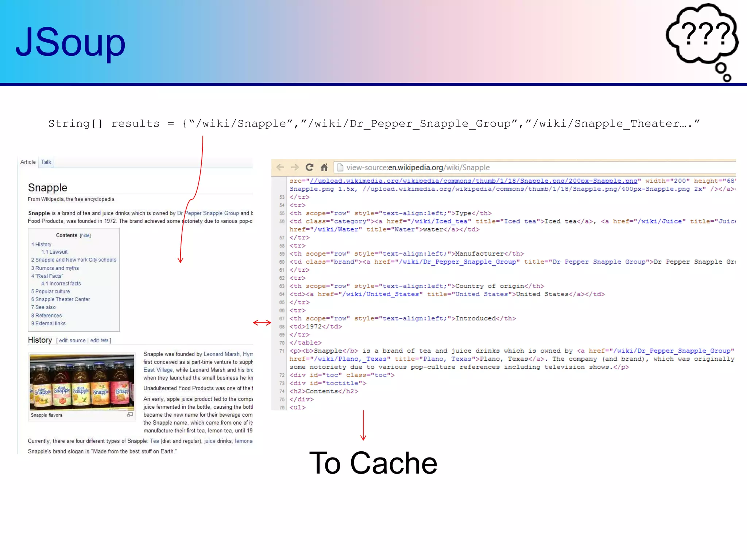Hide the Contents box via [hide]
This screenshot has height=560, width=747.
[85, 236]
